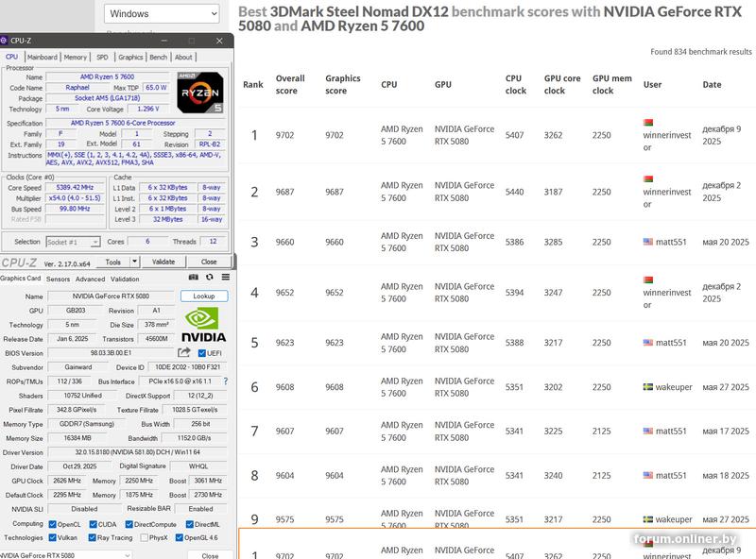This screenshot has height=559, width=756.
Task: Switch to CPU-Z Mainboard tab
Action: click(x=43, y=57)
